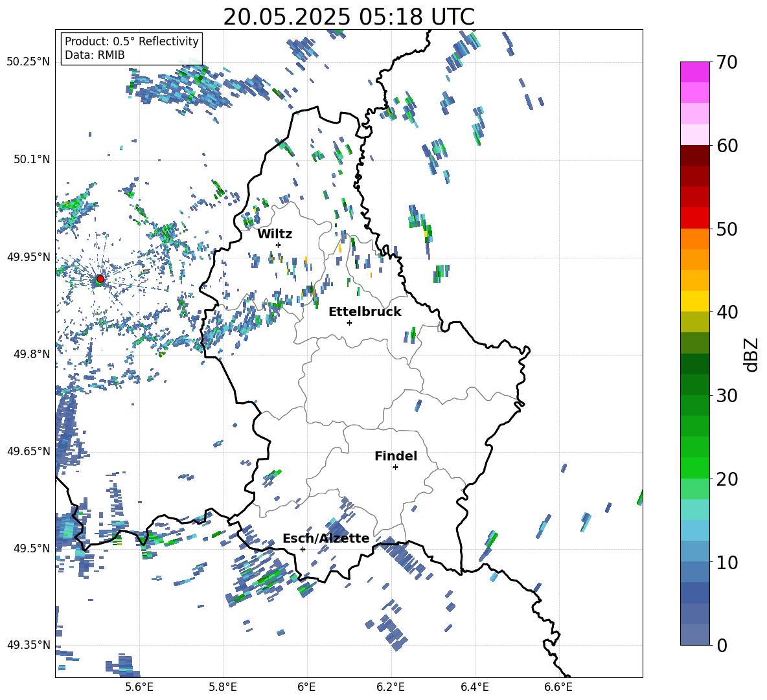
Task: Click the timestamp title 20.05.2025 05:18 UTC
Action: pos(349,17)
